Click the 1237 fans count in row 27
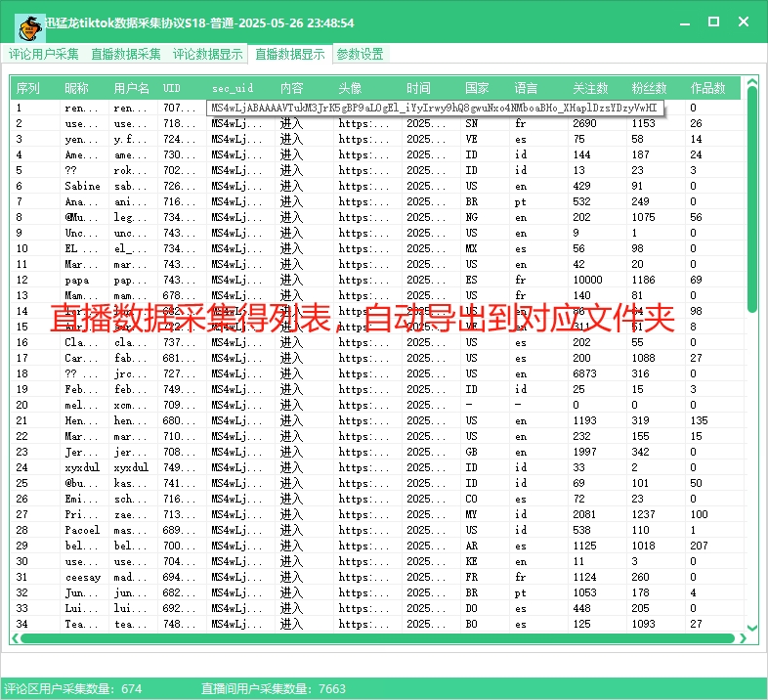 point(643,514)
